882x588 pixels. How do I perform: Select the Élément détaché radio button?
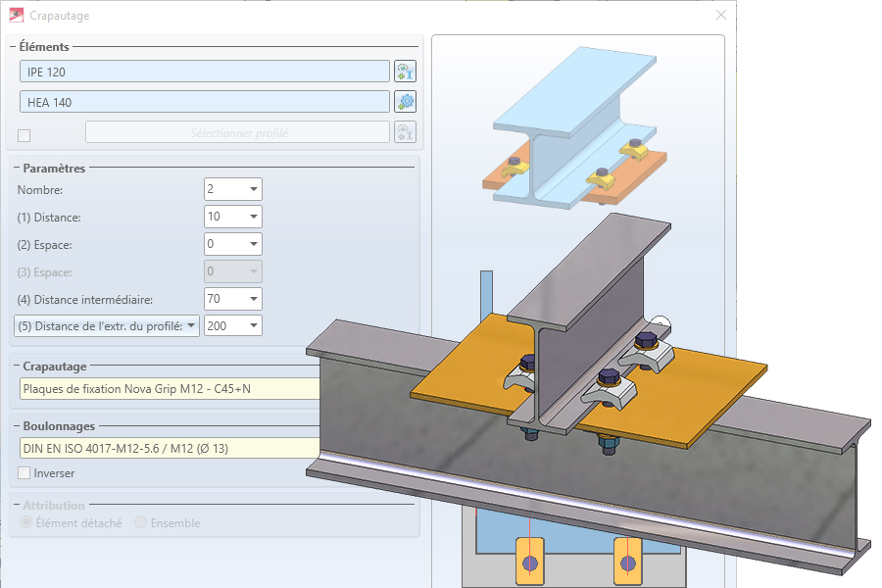(26, 523)
